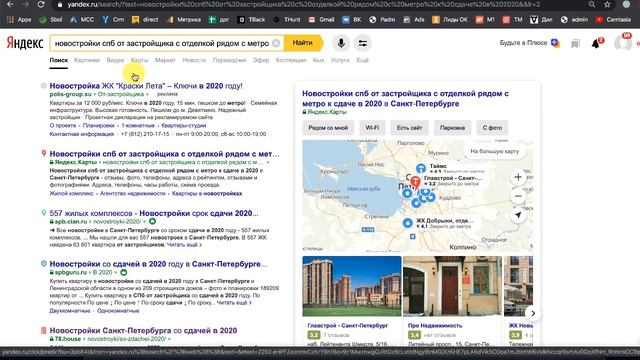Open the admin bookmark
The height and width of the screenshot is (360, 640).
point(574,19)
